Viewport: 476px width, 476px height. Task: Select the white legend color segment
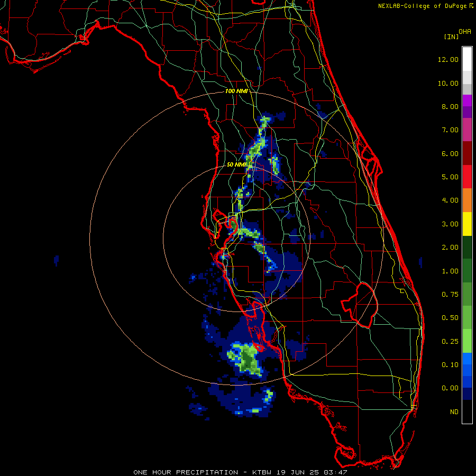pyautogui.click(x=467, y=59)
